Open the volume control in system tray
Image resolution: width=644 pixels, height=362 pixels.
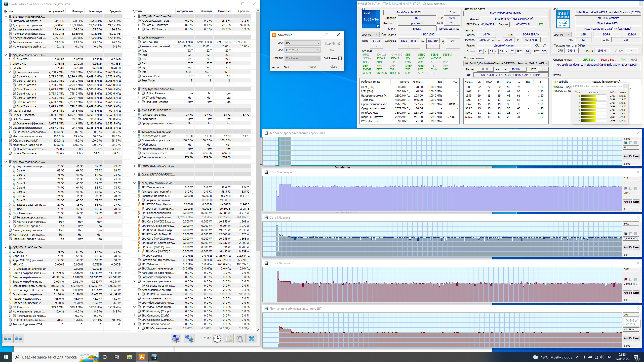(x=602, y=357)
